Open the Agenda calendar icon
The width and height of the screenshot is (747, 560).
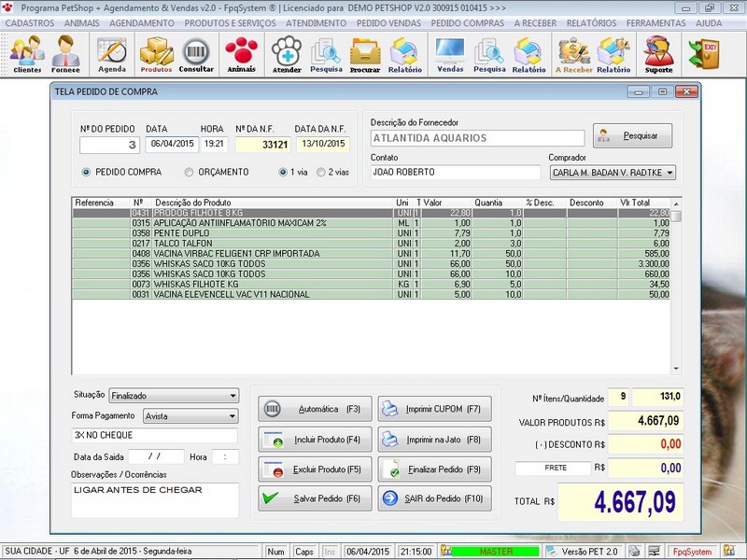pyautogui.click(x=111, y=54)
